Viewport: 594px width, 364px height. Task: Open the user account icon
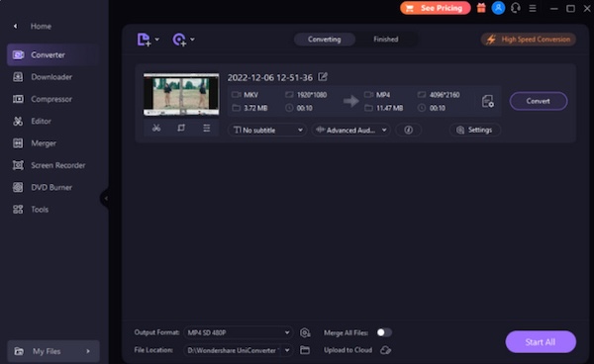[498, 8]
